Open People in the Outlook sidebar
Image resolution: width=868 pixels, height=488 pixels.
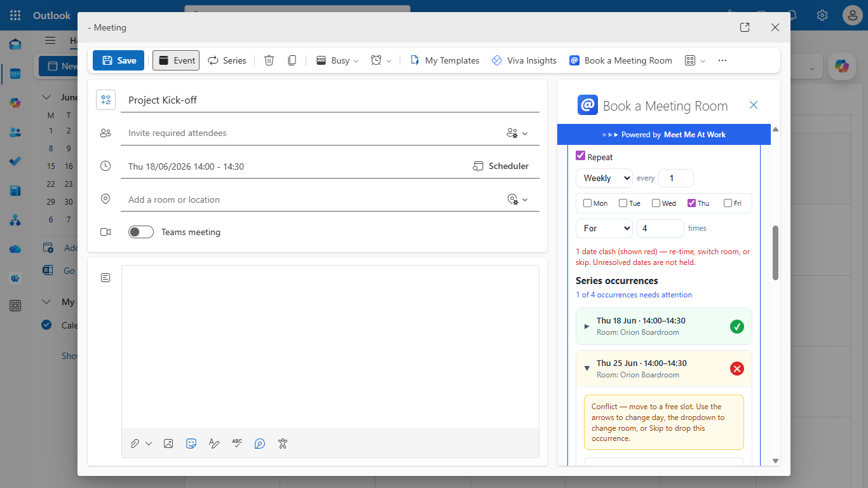(15, 132)
